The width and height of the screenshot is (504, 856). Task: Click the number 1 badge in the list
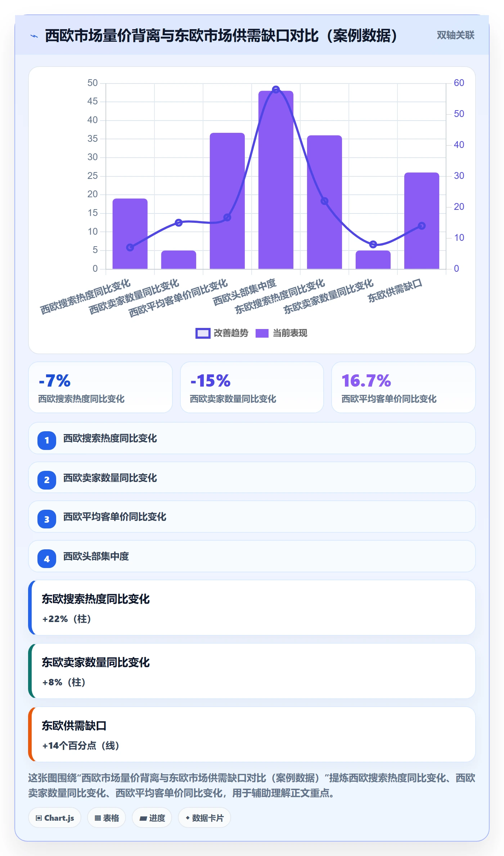coord(47,440)
